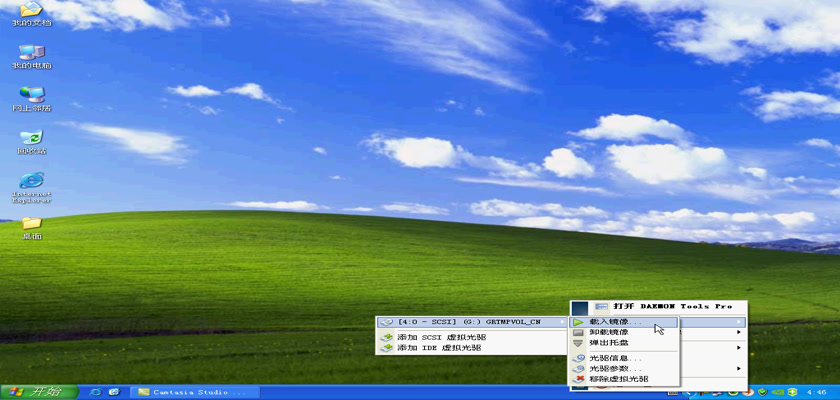
Task: Click the 开始 (Start) button
Action: tap(35, 391)
